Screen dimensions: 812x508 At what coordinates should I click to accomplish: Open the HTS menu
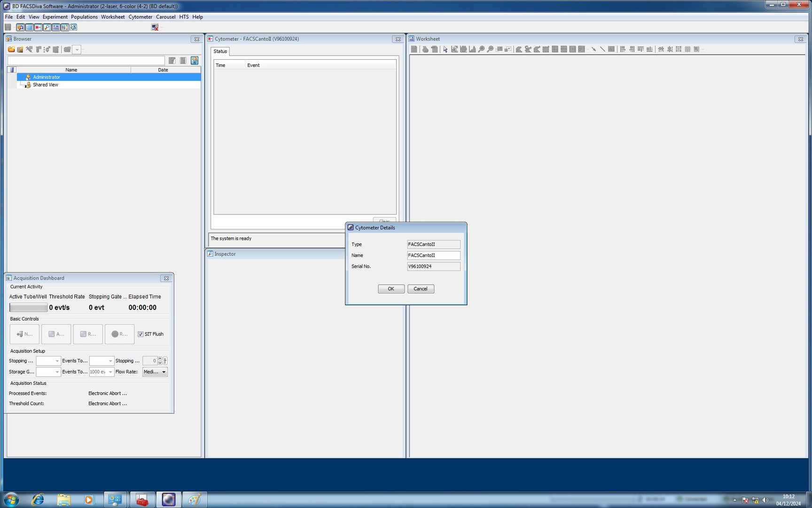pyautogui.click(x=184, y=17)
